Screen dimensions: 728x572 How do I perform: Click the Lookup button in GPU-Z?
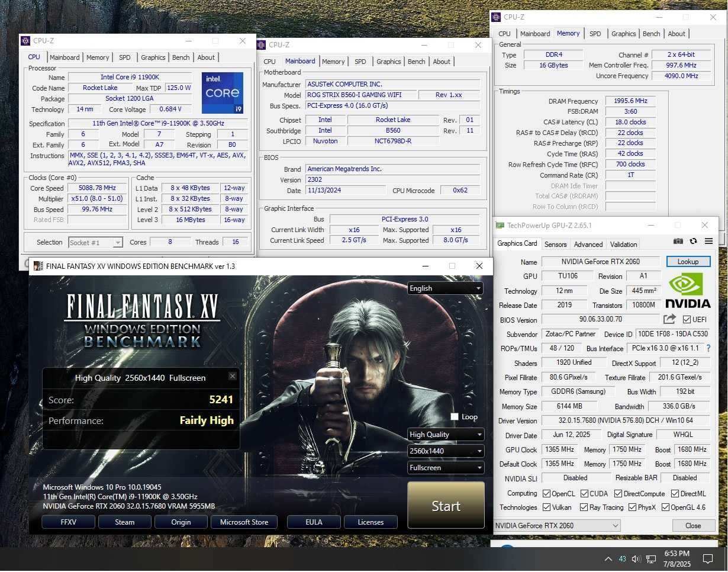[x=688, y=262]
